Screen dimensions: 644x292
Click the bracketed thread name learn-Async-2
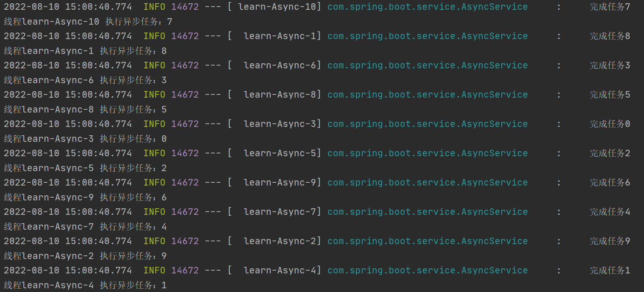point(279,241)
